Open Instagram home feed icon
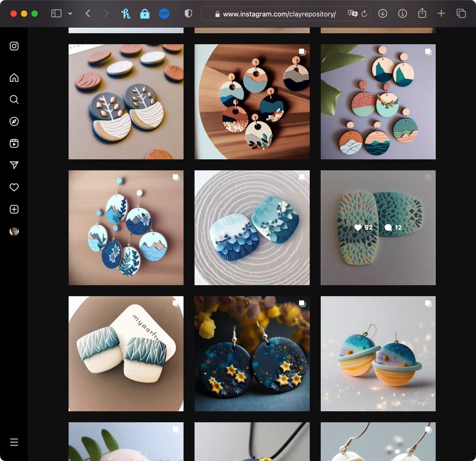 pos(14,78)
